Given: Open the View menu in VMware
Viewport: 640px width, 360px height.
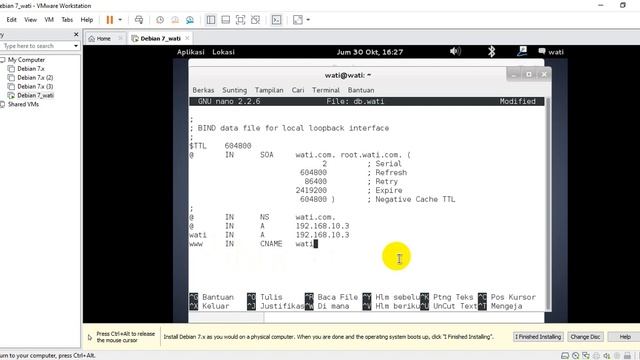Looking at the screenshot, I should click(x=30, y=20).
